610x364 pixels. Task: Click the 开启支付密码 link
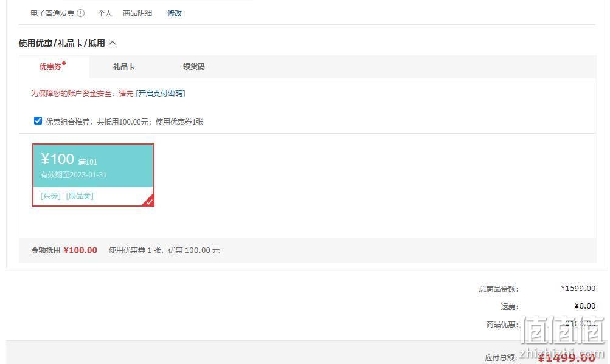pos(161,94)
